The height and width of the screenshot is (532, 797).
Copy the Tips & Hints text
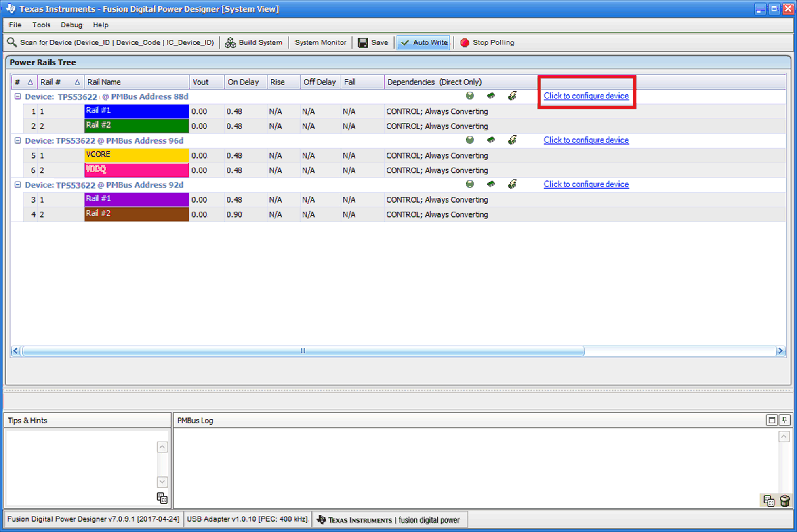[x=162, y=498]
